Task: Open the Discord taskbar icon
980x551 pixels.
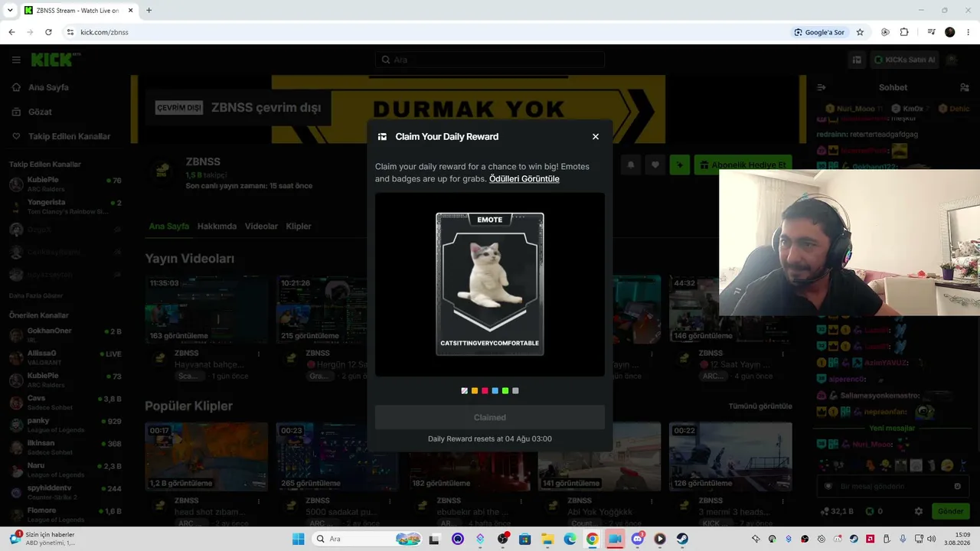Action: coord(637,539)
